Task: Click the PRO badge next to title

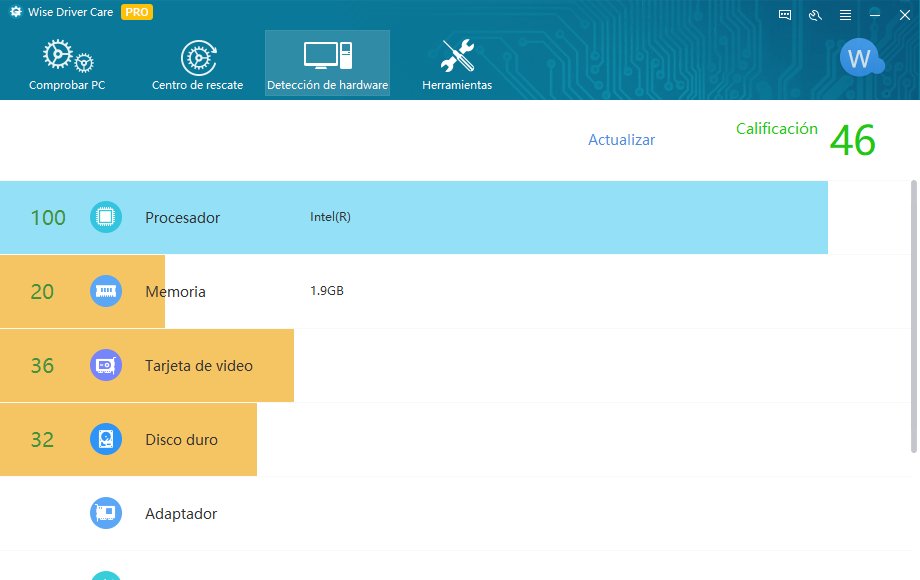Action: pyautogui.click(x=135, y=12)
